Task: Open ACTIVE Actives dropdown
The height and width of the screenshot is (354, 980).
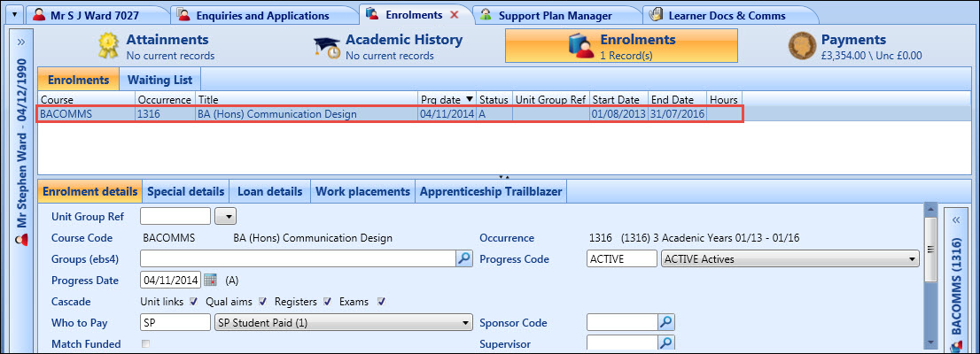Action: tap(790, 258)
